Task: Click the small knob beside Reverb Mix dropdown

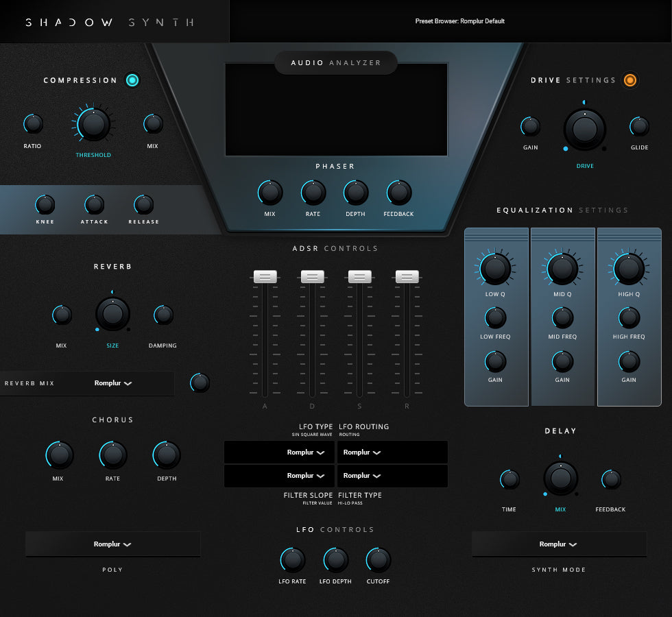Action: 200,383
